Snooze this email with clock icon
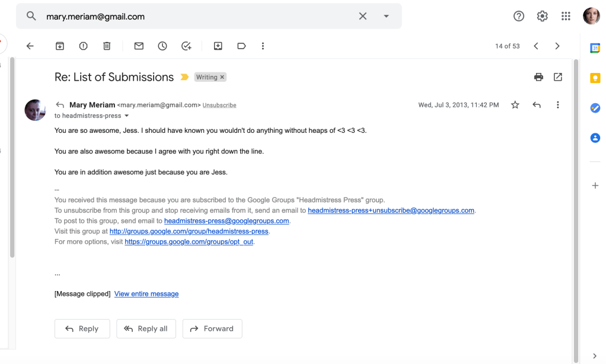 click(x=162, y=46)
